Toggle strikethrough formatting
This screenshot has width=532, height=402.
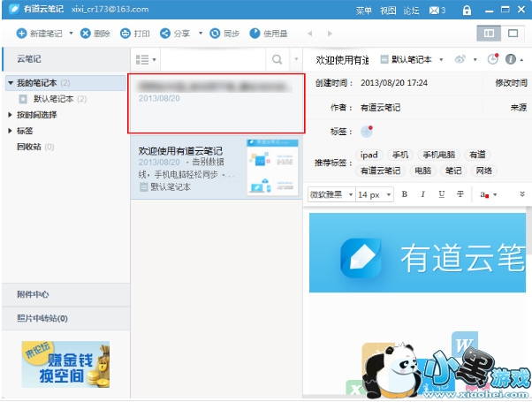(x=460, y=194)
